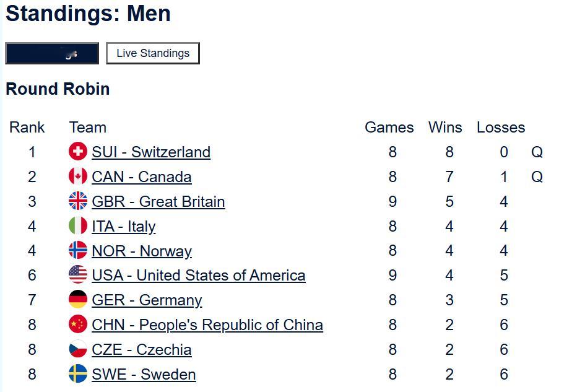585x392 pixels.
Task: Switch to the Live Standings tab
Action: [153, 53]
